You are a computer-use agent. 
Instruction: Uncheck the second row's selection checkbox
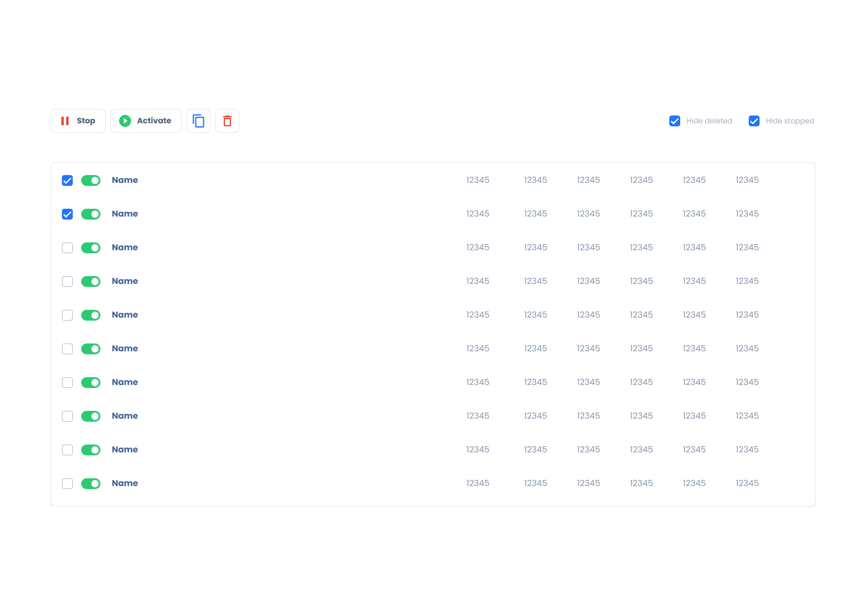pos(67,214)
